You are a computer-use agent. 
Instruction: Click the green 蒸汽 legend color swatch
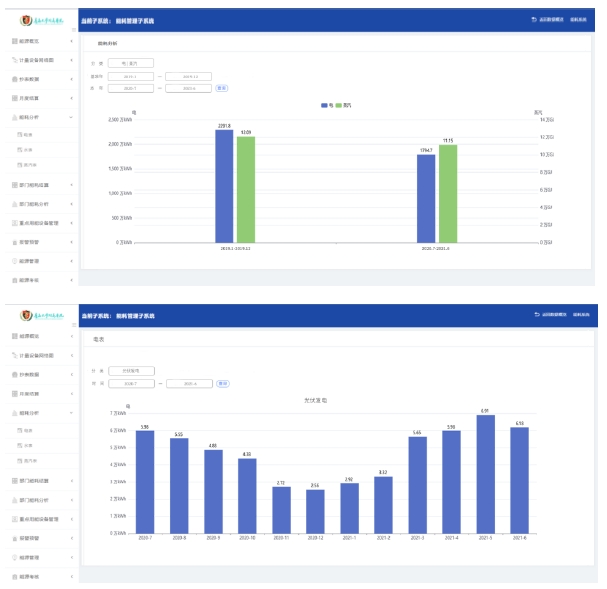point(339,104)
